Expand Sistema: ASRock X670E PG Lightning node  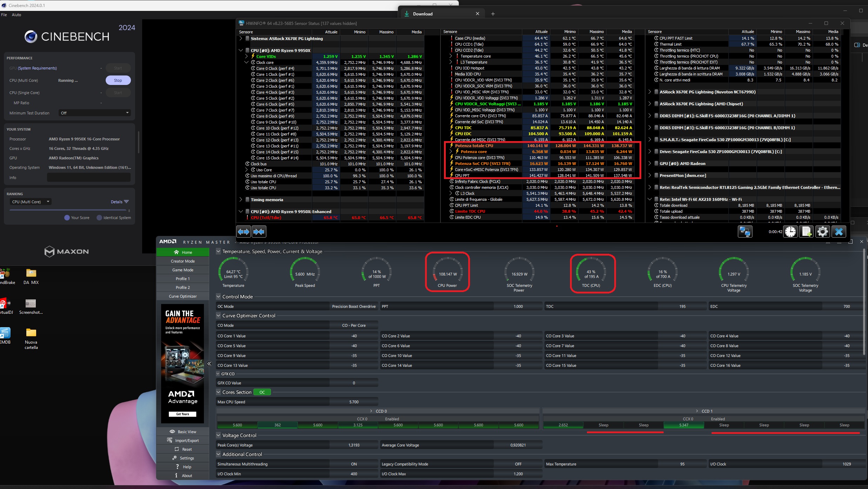(x=241, y=38)
